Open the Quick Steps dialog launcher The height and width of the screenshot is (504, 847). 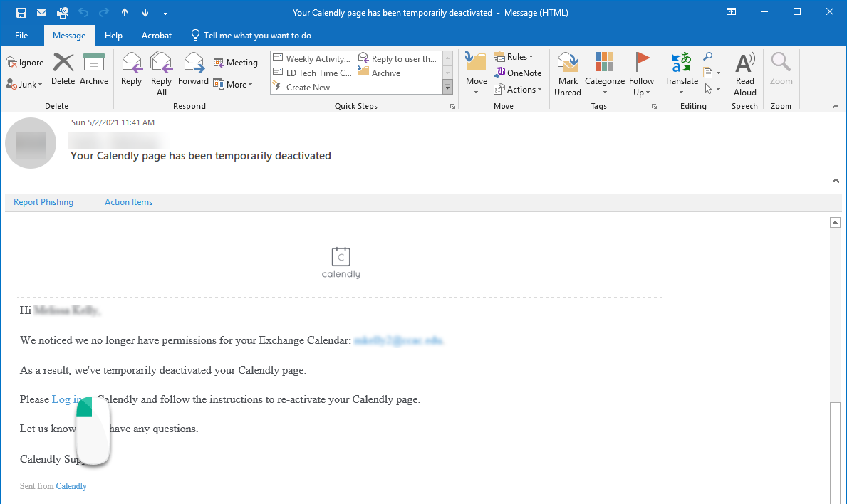point(452,107)
